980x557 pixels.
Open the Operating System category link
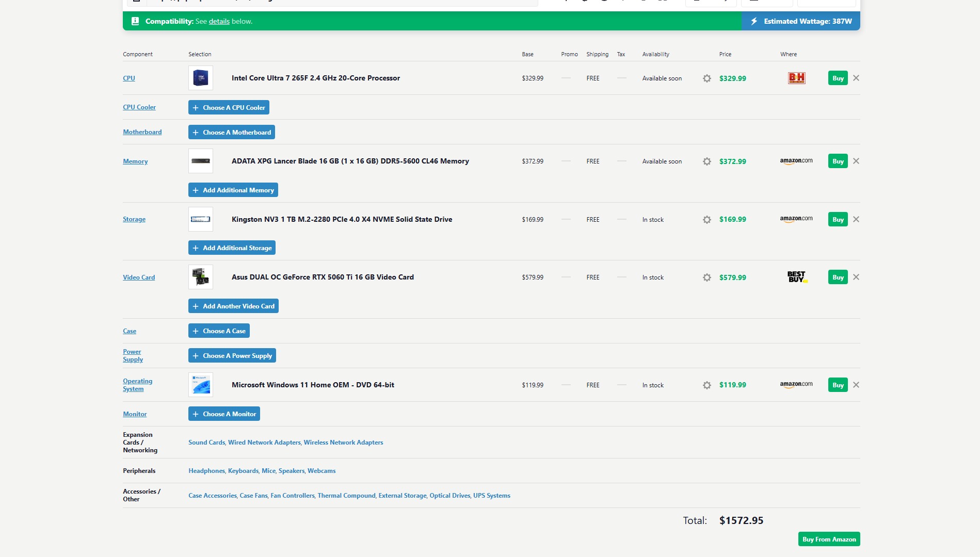coord(138,385)
